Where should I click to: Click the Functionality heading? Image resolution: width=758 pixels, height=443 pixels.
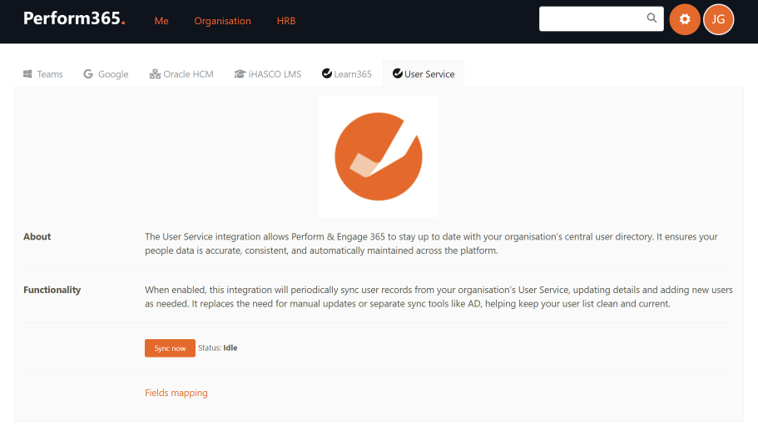pos(52,290)
